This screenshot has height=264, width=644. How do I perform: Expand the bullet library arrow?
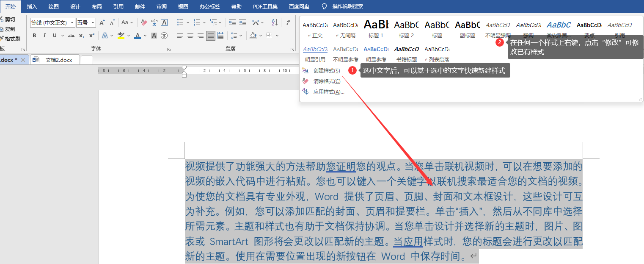click(x=188, y=23)
